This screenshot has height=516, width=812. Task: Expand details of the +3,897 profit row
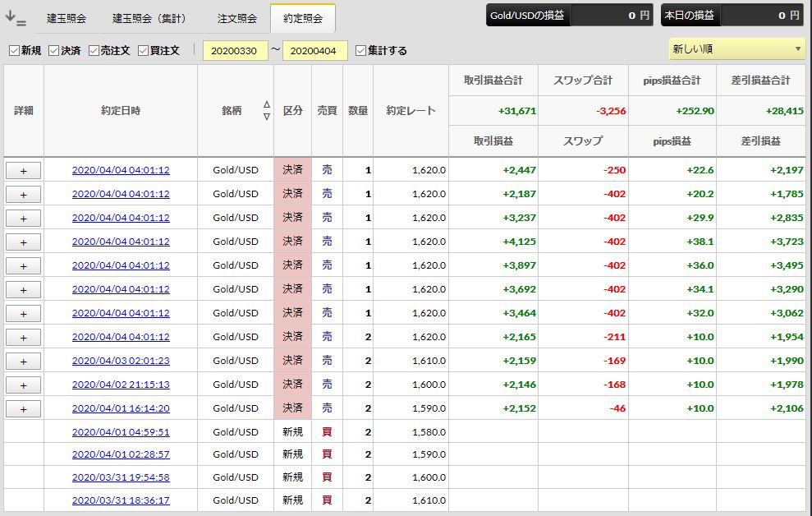pos(23,265)
